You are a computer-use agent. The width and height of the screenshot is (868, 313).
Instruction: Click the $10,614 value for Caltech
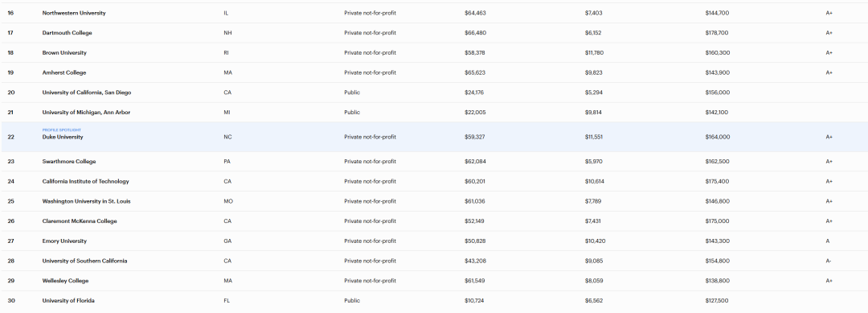594,181
